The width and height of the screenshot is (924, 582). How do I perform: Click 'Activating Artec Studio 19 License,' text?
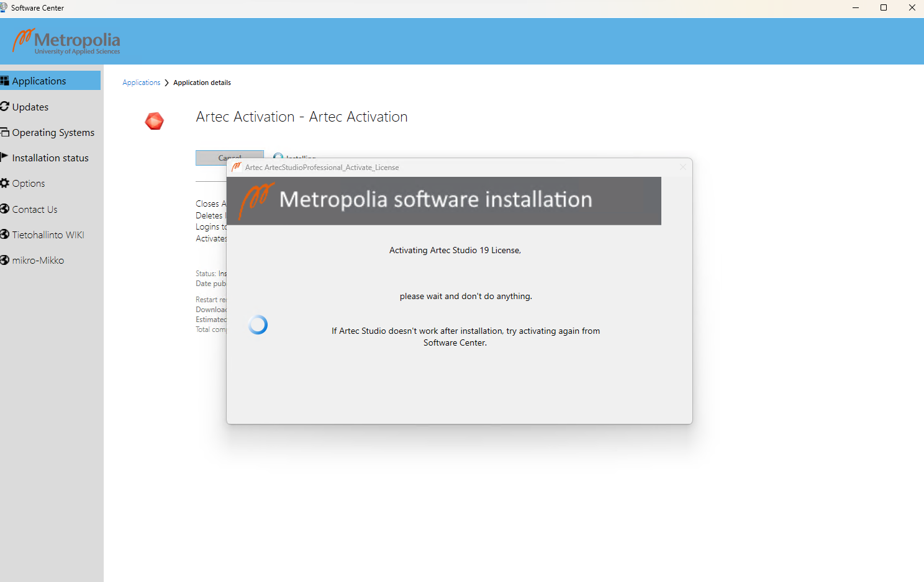455,250
